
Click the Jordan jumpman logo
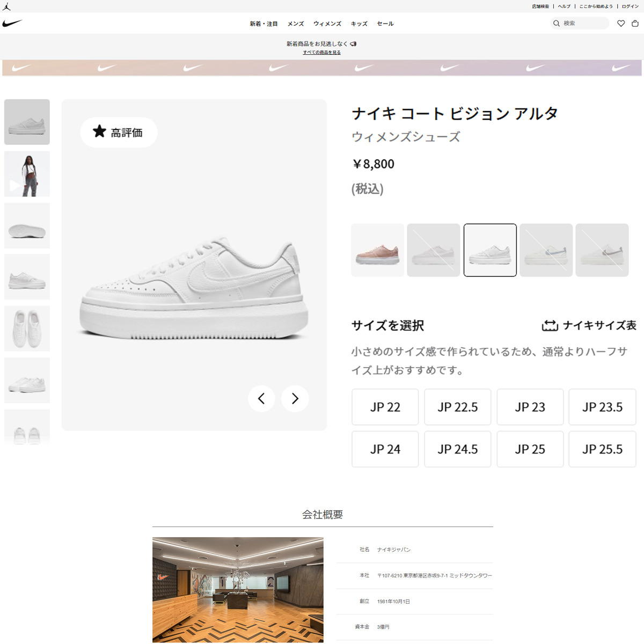pyautogui.click(x=6, y=6)
